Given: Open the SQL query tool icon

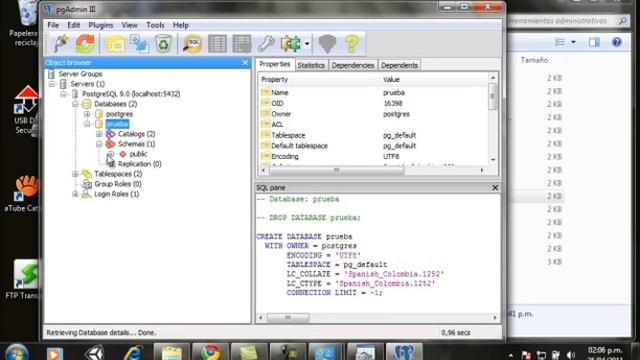Looking at the screenshot, I should (193, 44).
